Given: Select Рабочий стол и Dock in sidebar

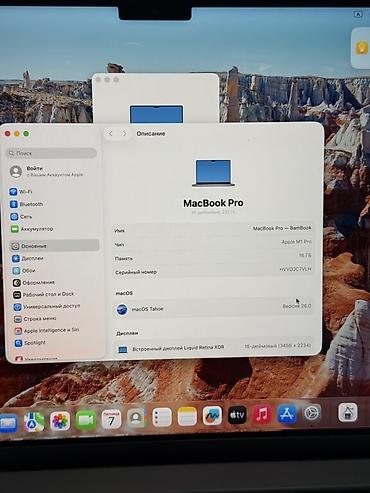Looking at the screenshot, I should coord(43,294).
